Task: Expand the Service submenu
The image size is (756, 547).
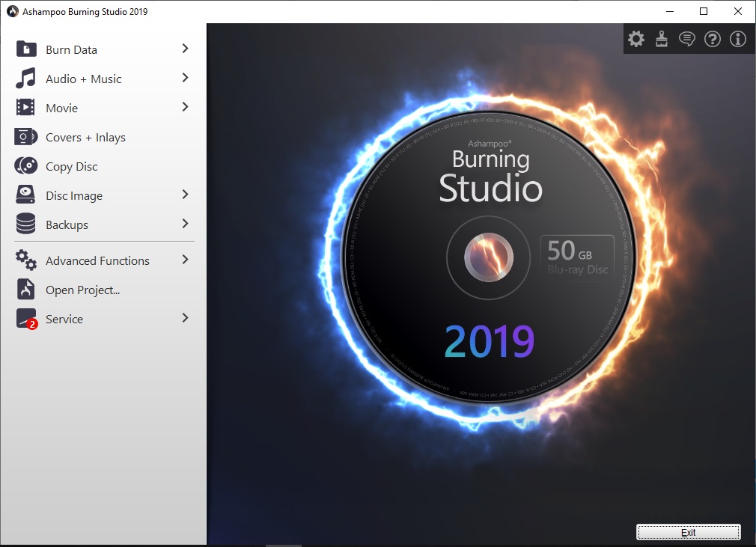Action: (186, 318)
